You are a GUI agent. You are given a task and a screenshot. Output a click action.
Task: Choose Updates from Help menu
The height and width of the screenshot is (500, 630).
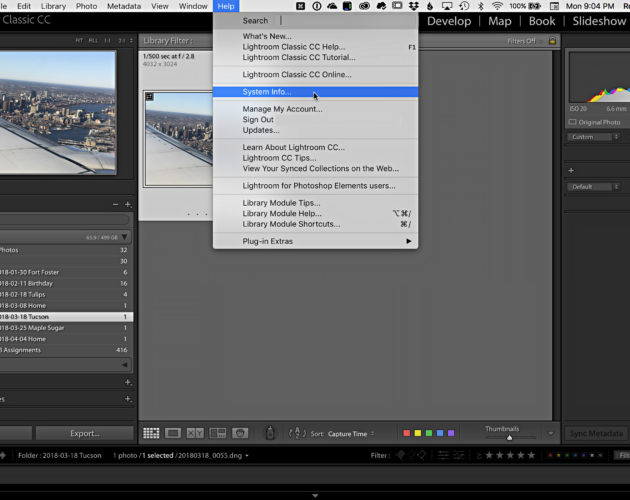coord(315,130)
